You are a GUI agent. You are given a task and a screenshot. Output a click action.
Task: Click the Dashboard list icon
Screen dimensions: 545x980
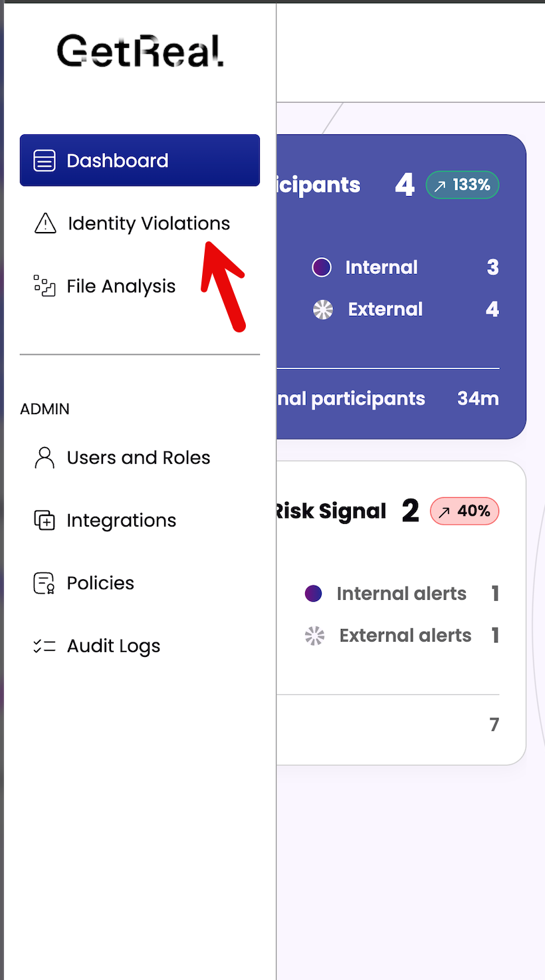coord(45,160)
